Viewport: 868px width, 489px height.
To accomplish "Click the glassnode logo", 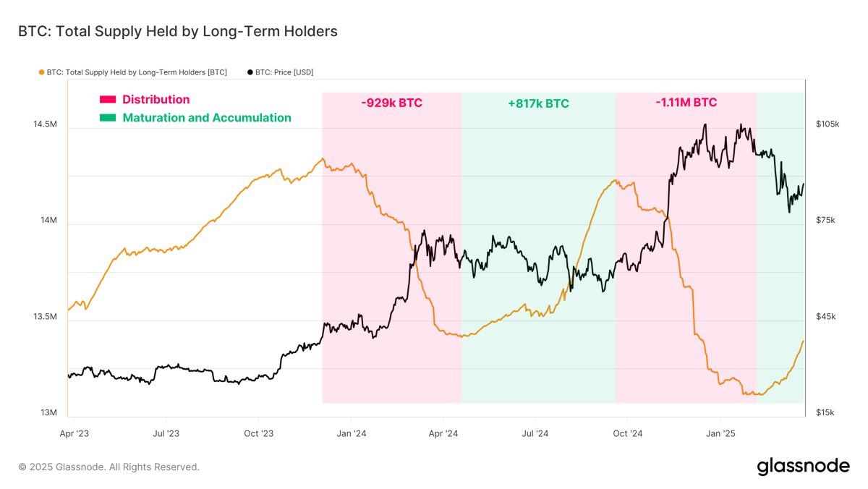I will coord(803,467).
